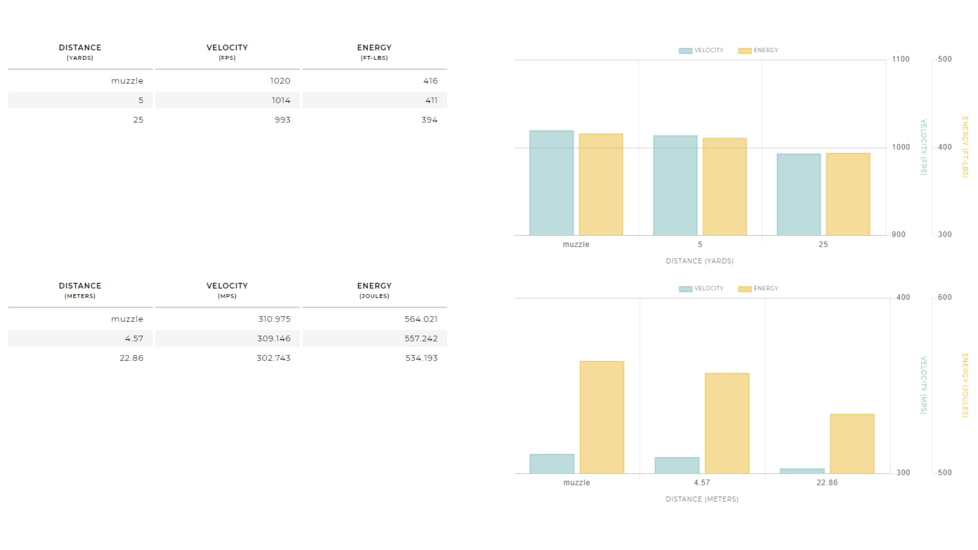Screen dimensions: 978x550
Task: Select the 5-yard energy bar
Action: [724, 187]
